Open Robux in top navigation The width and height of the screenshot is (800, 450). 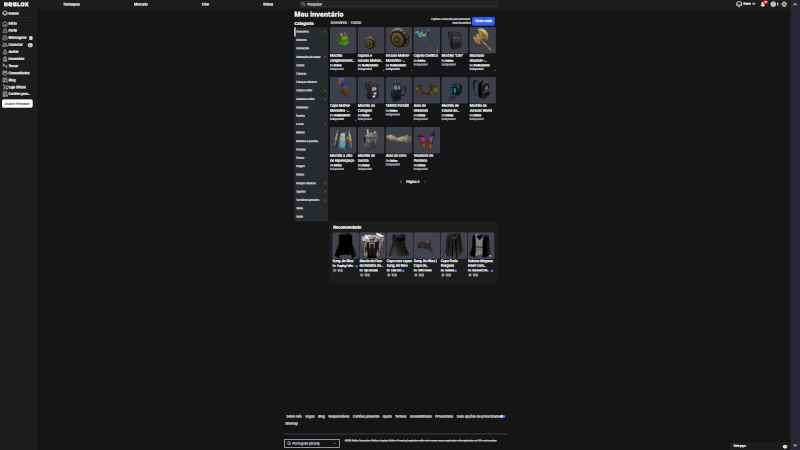[268, 4]
